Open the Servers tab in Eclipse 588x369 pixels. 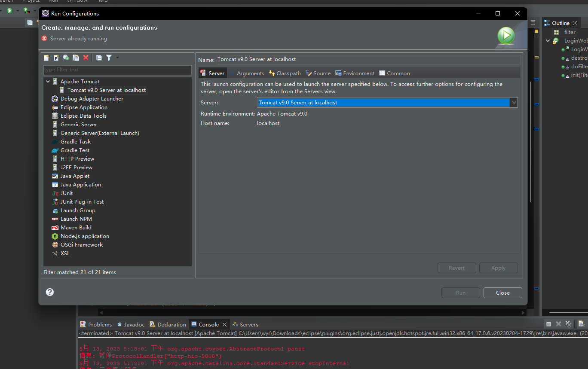[x=245, y=324]
